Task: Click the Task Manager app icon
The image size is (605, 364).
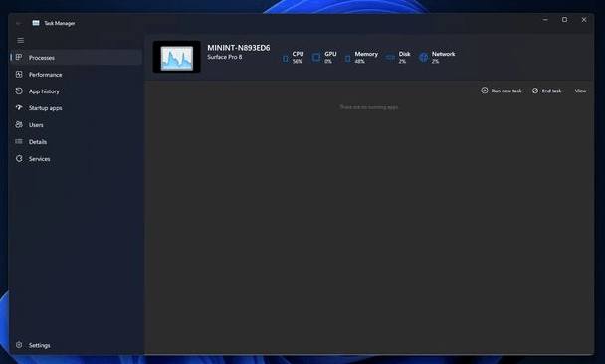Action: [x=36, y=23]
